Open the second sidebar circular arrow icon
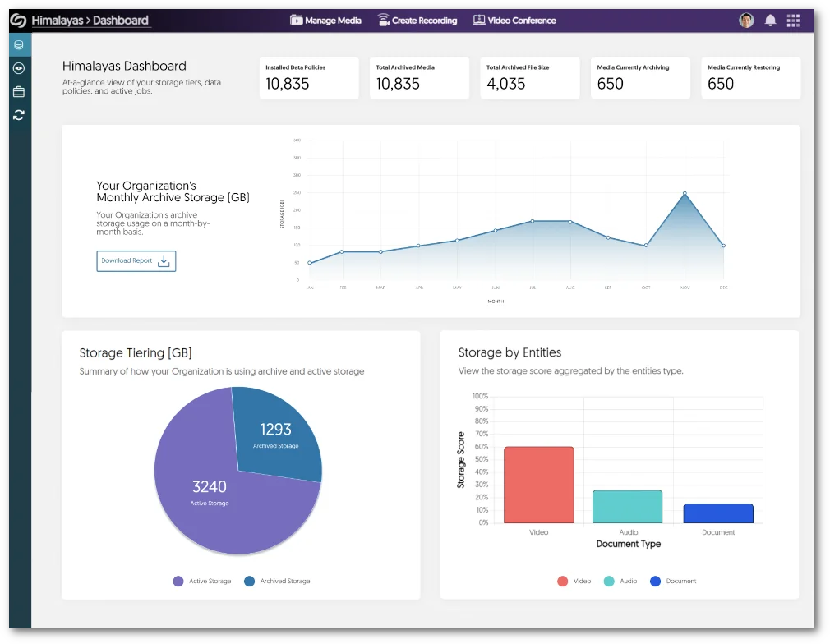 pos(19,68)
